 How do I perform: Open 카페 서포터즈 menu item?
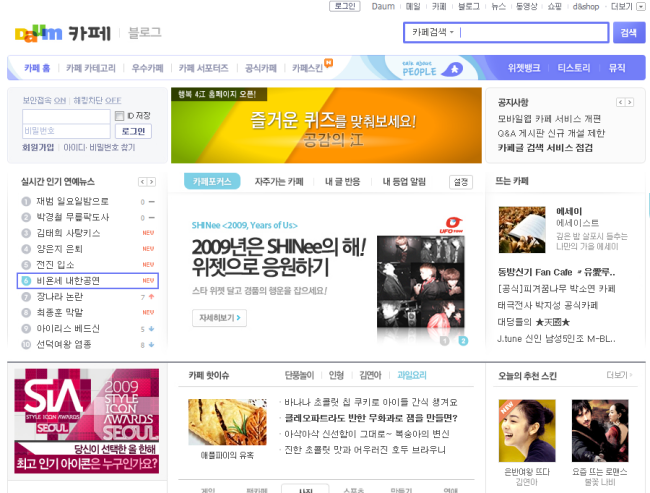[204, 68]
